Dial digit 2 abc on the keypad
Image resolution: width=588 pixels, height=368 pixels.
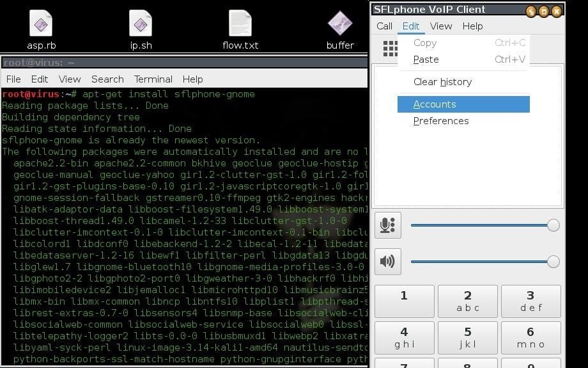coord(468,301)
